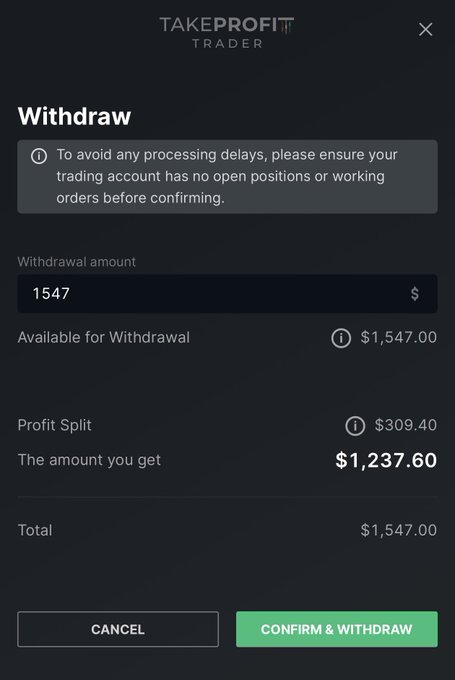Click the dollar sign in the amount field
This screenshot has height=680, width=455.
pos(415,294)
